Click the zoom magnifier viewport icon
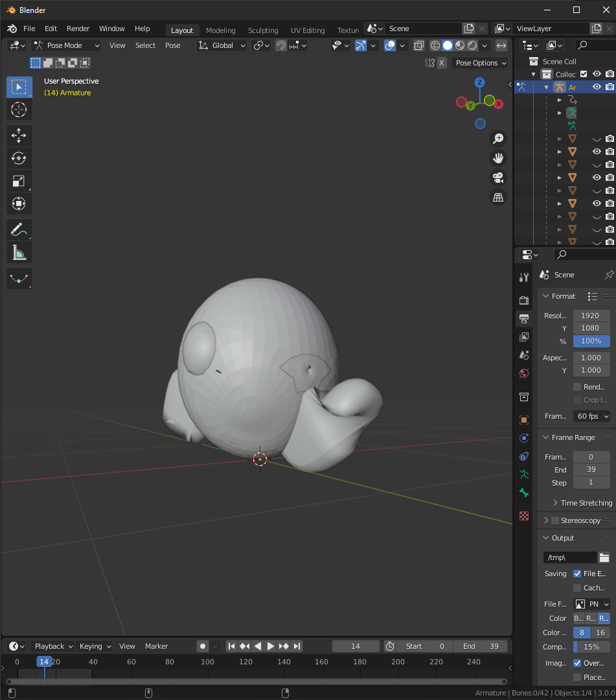This screenshot has width=616, height=700. point(498,139)
